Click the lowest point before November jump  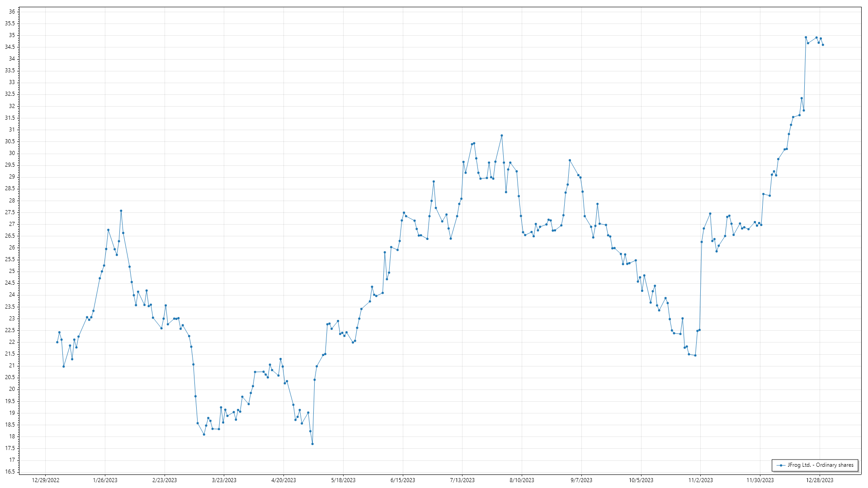click(695, 356)
